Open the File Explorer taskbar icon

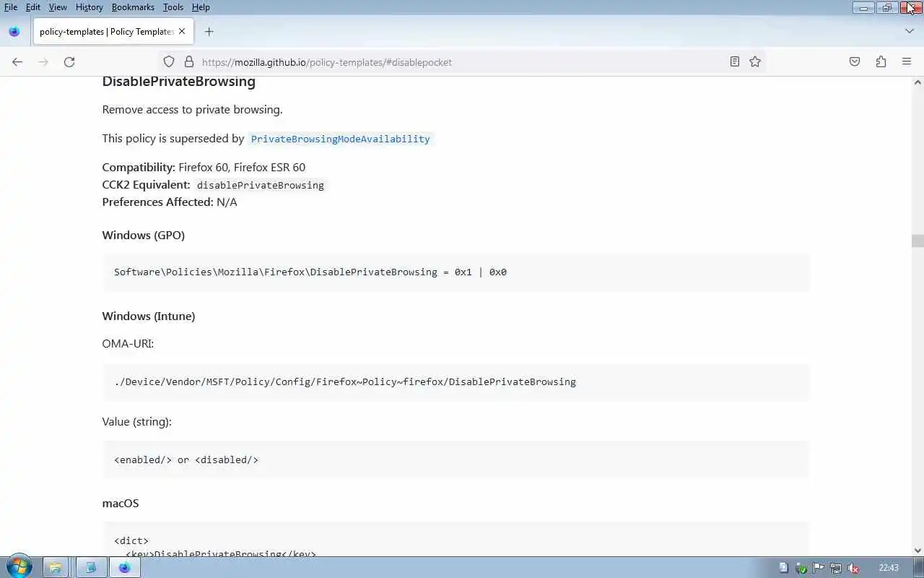pyautogui.click(x=56, y=568)
